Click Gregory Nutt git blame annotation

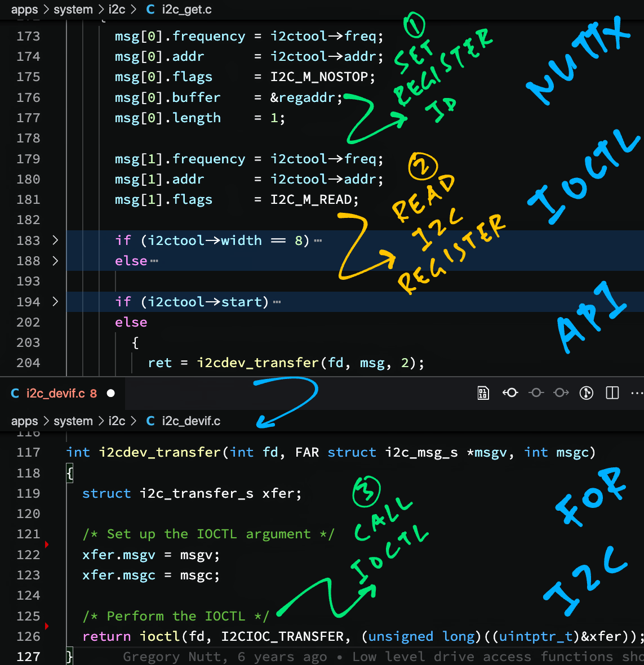pos(384,657)
